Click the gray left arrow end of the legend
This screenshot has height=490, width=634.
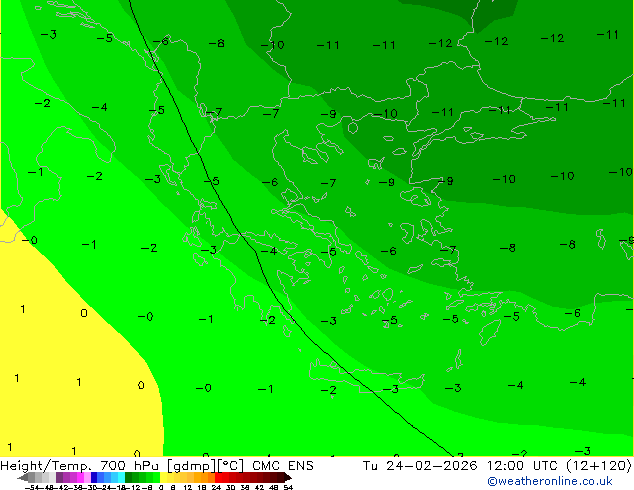click(23, 478)
